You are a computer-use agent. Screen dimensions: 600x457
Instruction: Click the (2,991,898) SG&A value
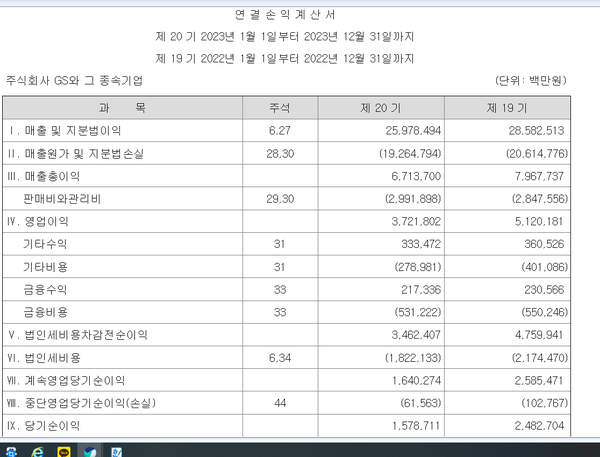(x=413, y=199)
